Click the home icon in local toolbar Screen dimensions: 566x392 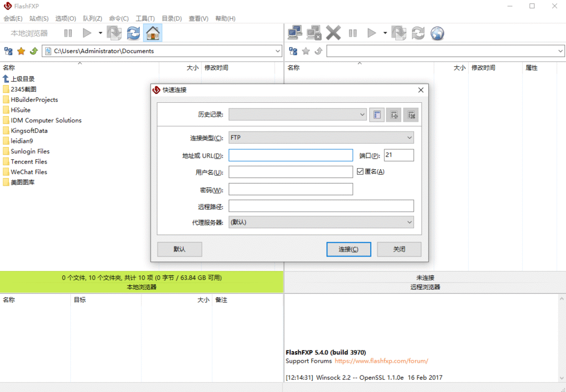click(153, 33)
